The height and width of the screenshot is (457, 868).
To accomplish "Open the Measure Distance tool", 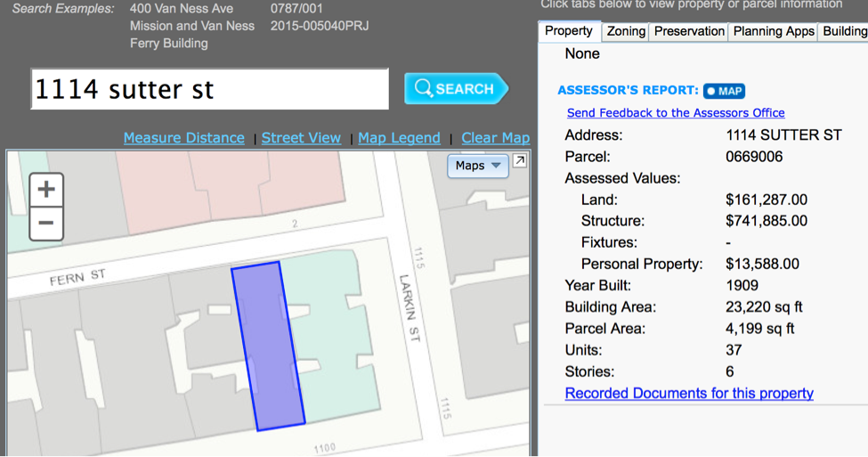I will coord(183,138).
